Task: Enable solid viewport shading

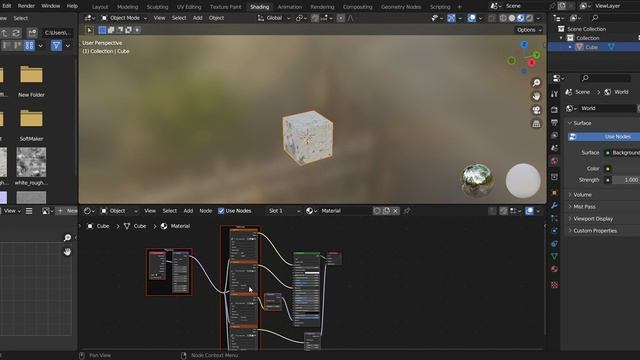Action: (x=512, y=18)
